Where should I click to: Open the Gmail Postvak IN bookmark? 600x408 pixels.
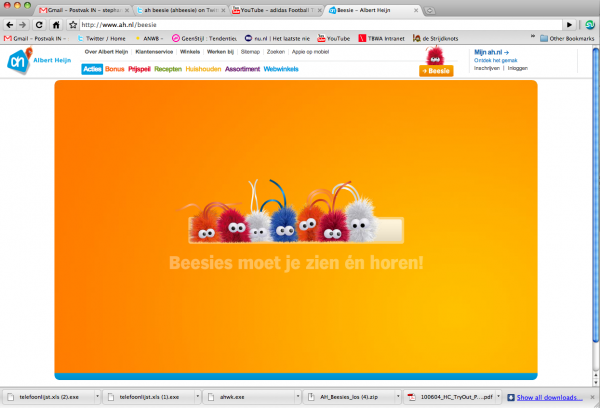pos(34,38)
